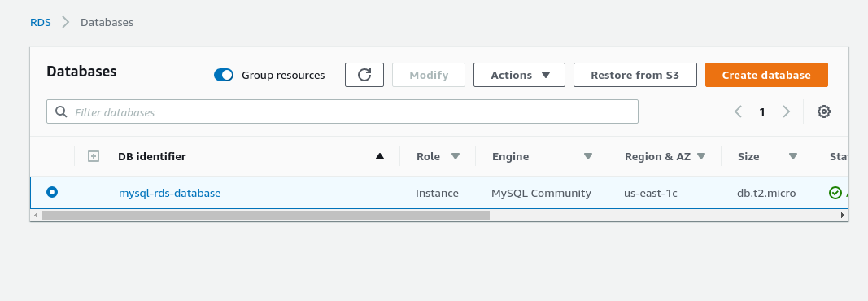Click the Create database button
Viewport: 868px width, 301px height.
point(766,75)
